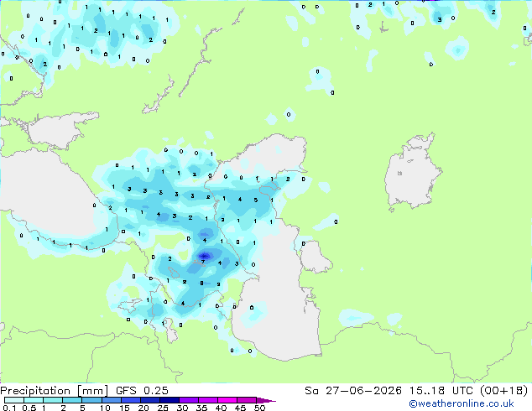Image resolution: width=532 pixels, height=411 pixels.
Task: Select the 0.1–0.5 mm legend color swatch
Action: [x=14, y=400]
